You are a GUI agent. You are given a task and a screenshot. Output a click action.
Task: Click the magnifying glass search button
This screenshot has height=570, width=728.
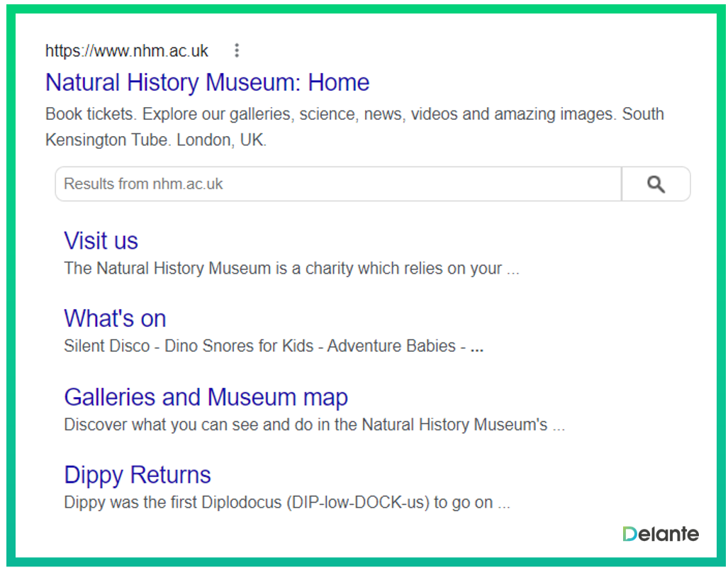tap(656, 184)
